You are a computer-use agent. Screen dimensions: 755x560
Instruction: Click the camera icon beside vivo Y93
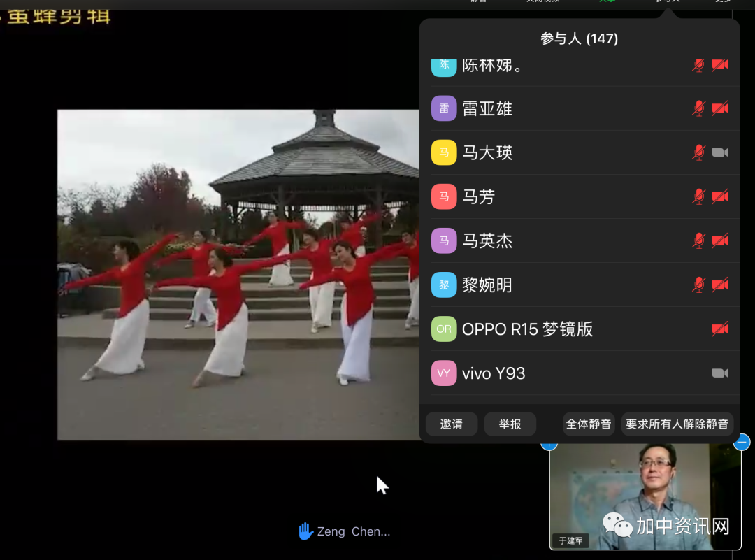coord(720,373)
